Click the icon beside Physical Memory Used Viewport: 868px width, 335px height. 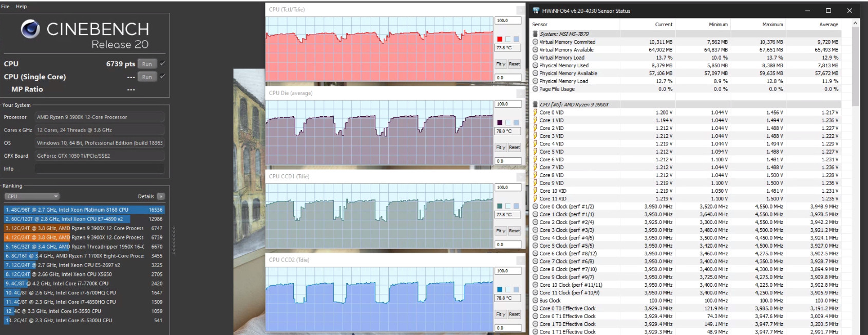[x=535, y=65]
